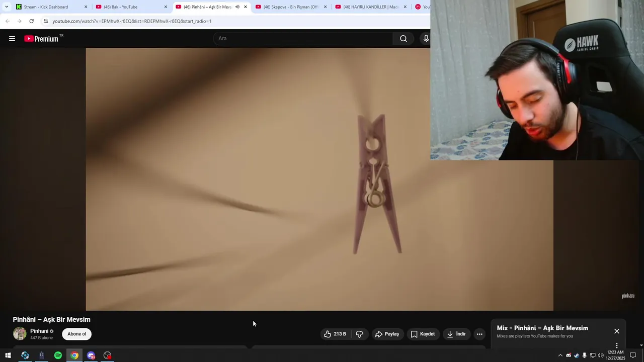Subscribe with the Abone ol button
Screen dimensions: 644x362
[76, 334]
